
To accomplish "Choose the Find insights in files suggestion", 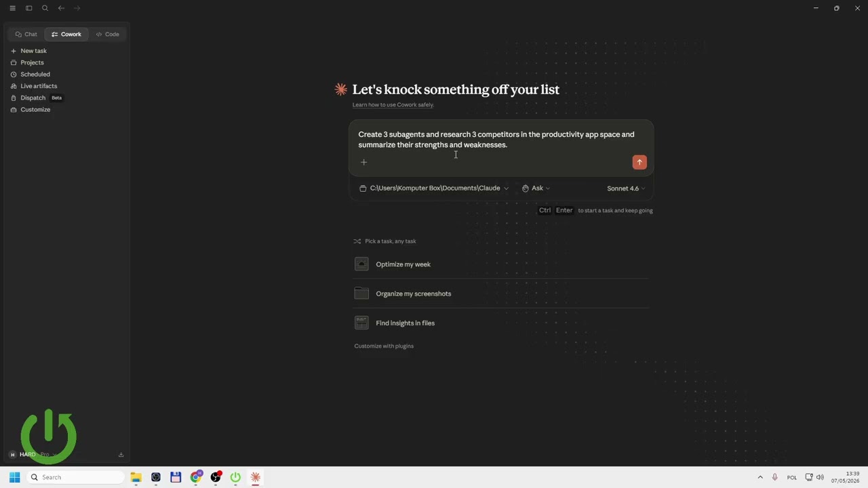I will (501, 323).
